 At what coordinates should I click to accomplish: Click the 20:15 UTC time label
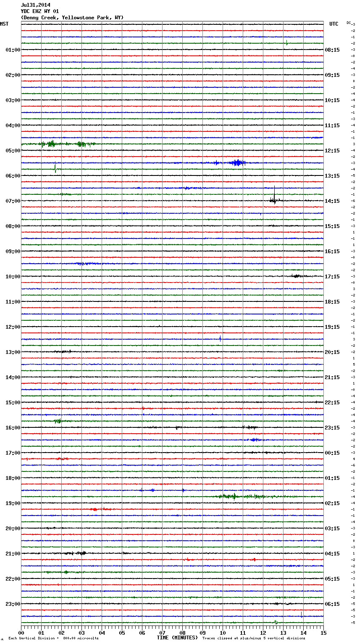332,352
